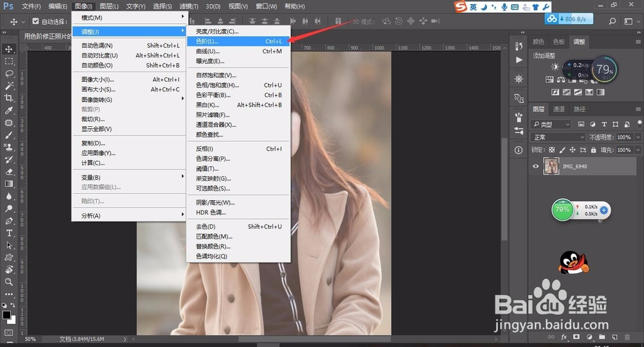
Task: Select the Brush tool
Action: 8,135
